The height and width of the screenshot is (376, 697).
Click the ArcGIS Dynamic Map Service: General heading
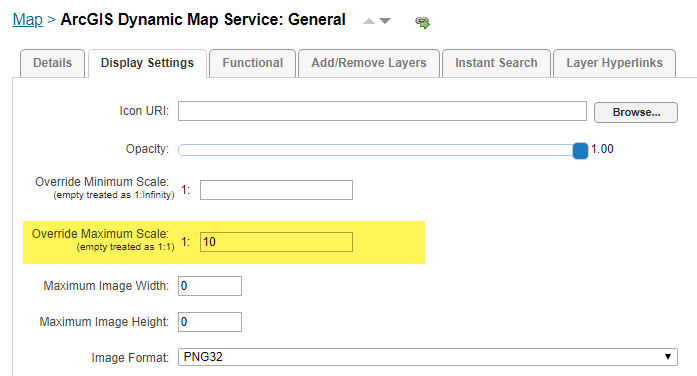click(x=203, y=20)
